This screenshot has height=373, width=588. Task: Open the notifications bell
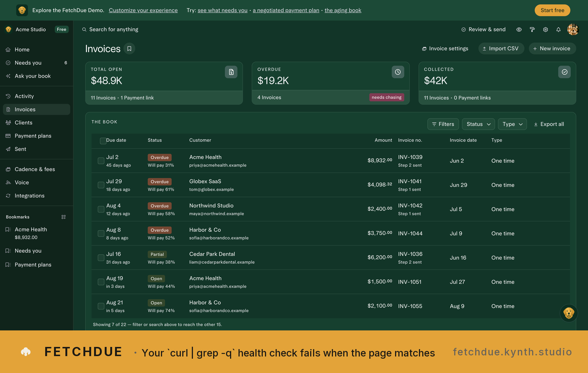click(x=558, y=29)
